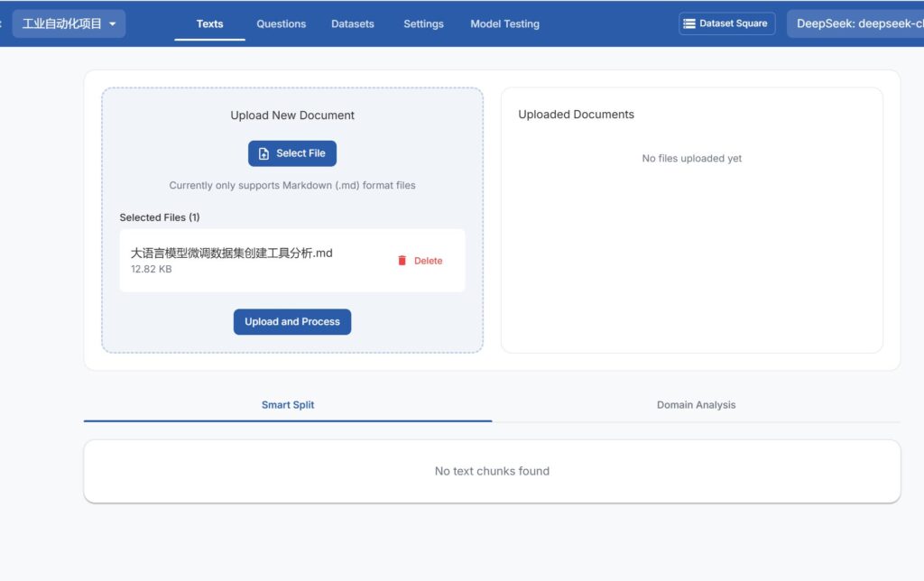Open the Questions tab
924x581 pixels.
point(281,23)
